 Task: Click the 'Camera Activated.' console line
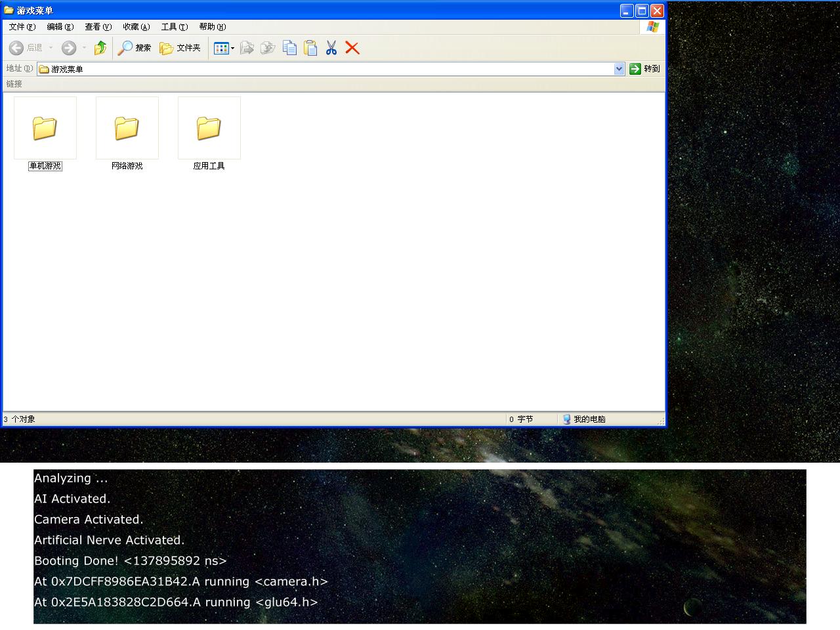(x=89, y=519)
